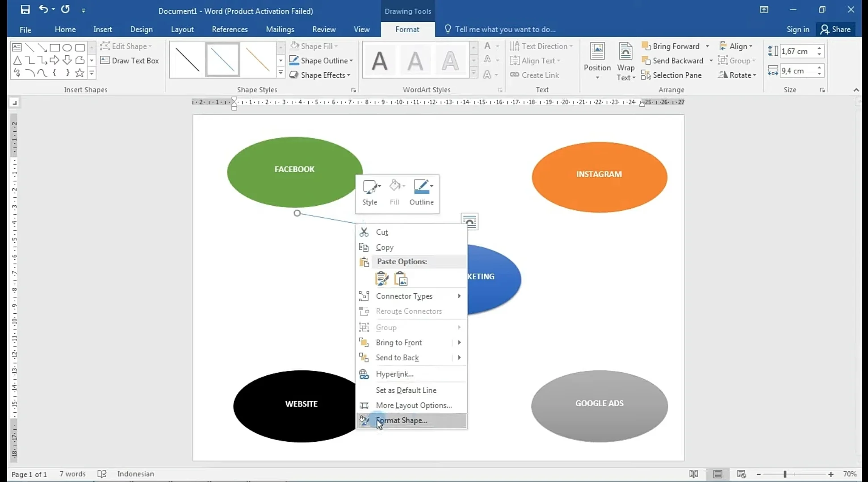The width and height of the screenshot is (868, 482).
Task: Click the Layout Options icon beside the line
Action: (470, 221)
